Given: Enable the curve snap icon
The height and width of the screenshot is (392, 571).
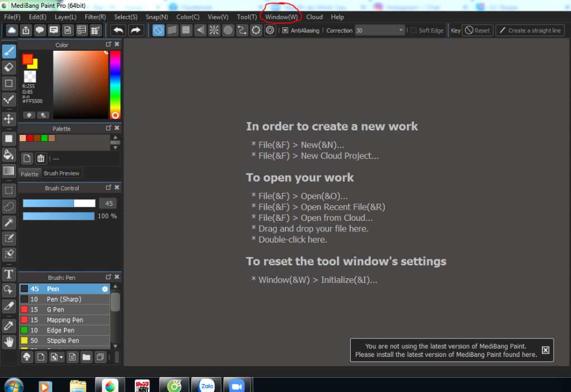Looking at the screenshot, I should [242, 30].
